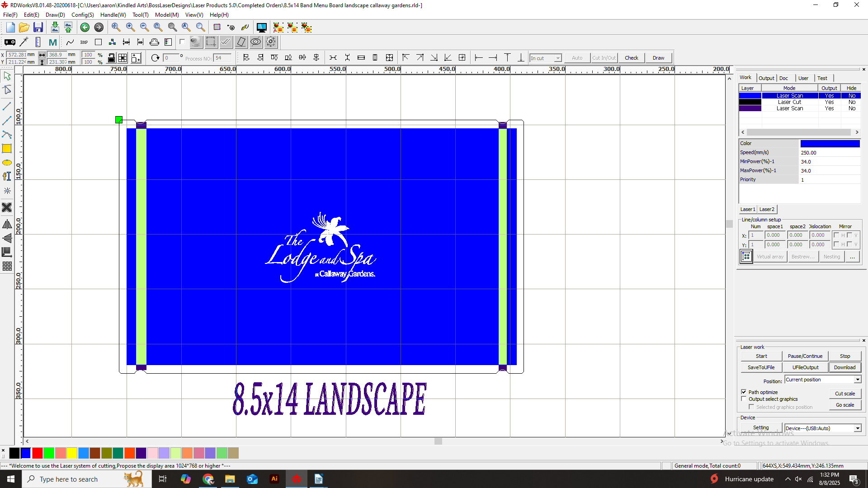Toggle X row mirror V checkbox
Image resolution: width=868 pixels, height=488 pixels.
pyautogui.click(x=850, y=235)
